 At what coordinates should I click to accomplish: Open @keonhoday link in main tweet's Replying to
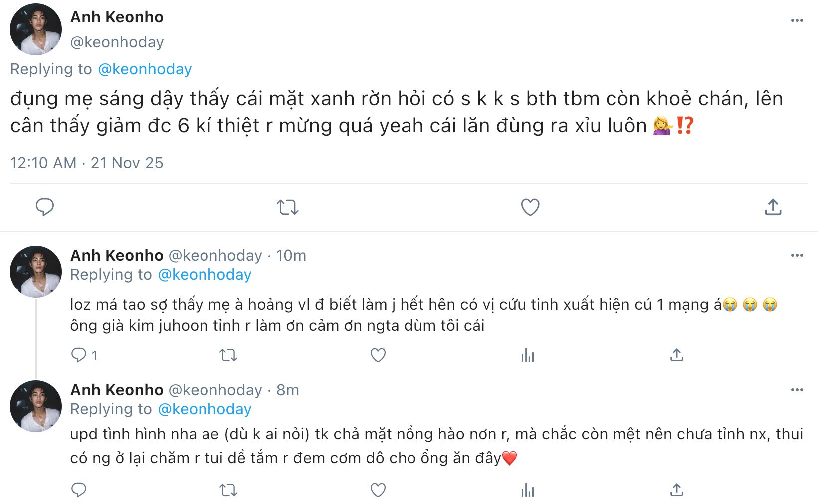(145, 69)
